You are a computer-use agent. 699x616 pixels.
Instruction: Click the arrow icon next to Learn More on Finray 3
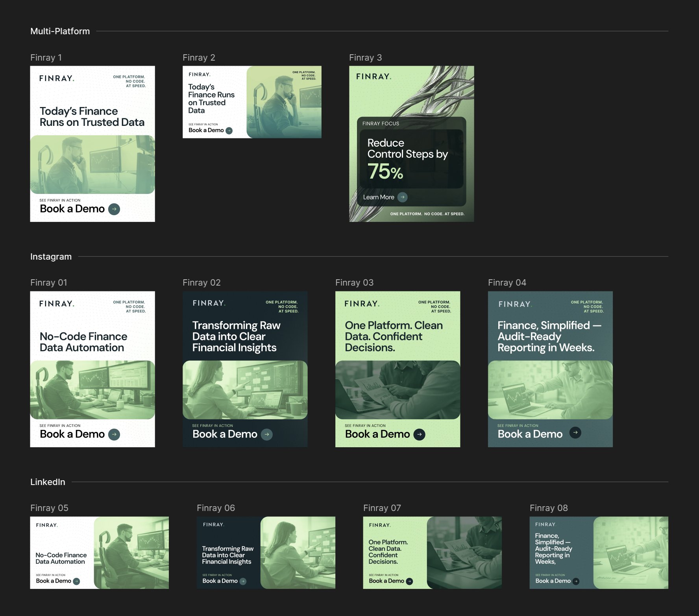coord(402,197)
